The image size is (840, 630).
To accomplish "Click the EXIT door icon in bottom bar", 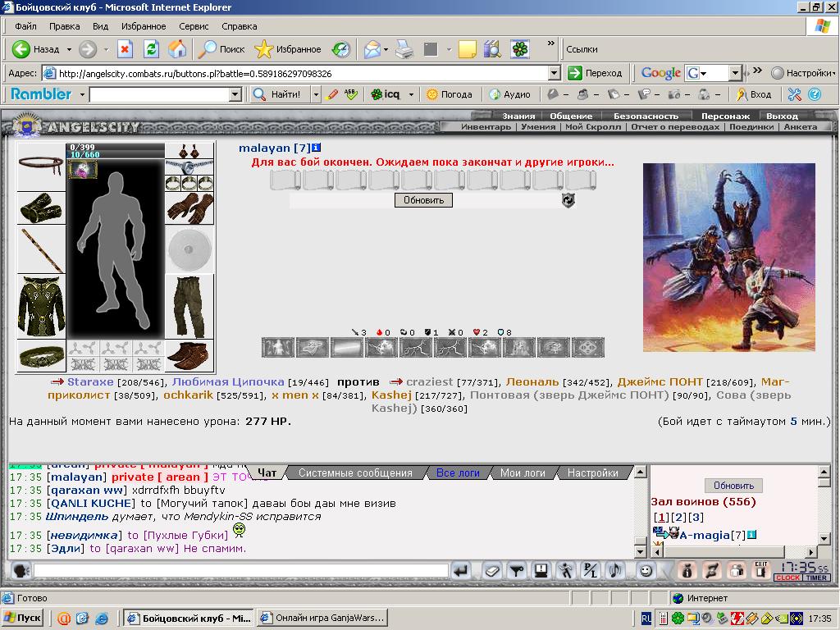I will click(x=760, y=570).
